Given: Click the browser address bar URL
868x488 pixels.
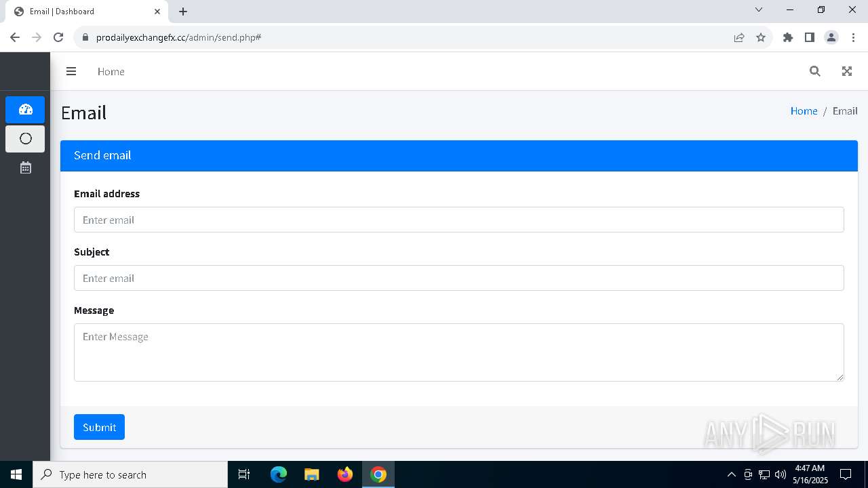Looking at the screenshot, I should [x=178, y=37].
